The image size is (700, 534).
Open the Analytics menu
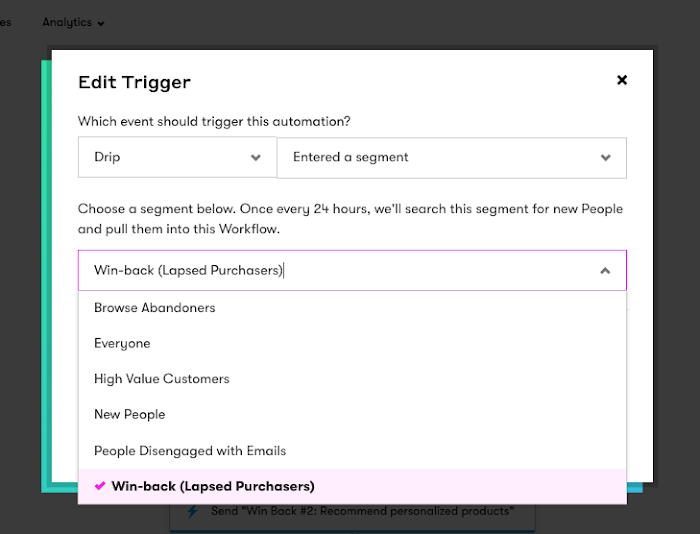[73, 22]
